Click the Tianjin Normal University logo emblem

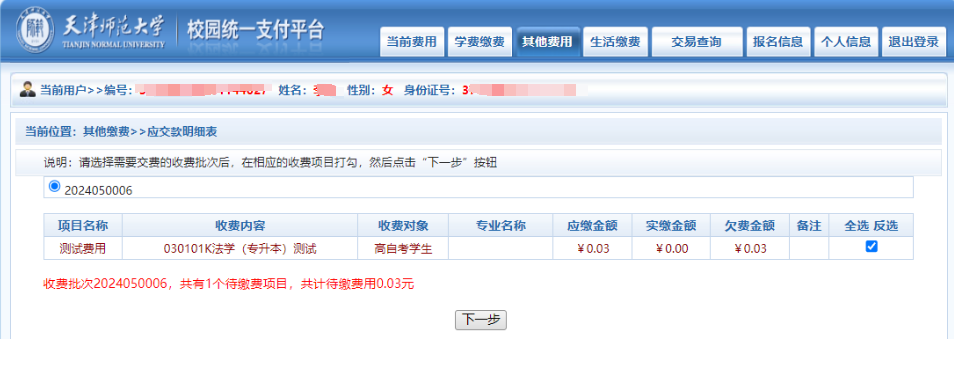[x=35, y=31]
